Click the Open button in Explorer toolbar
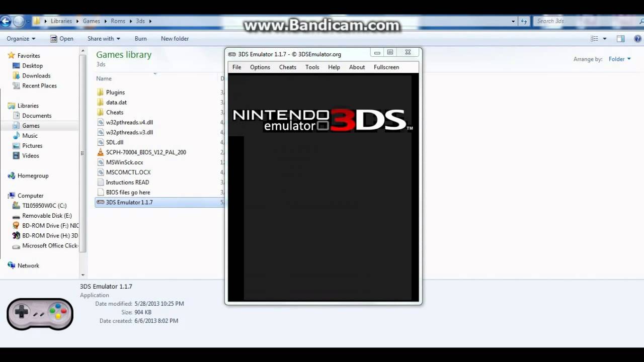Screen dimensions: 644x362 pos(62,39)
